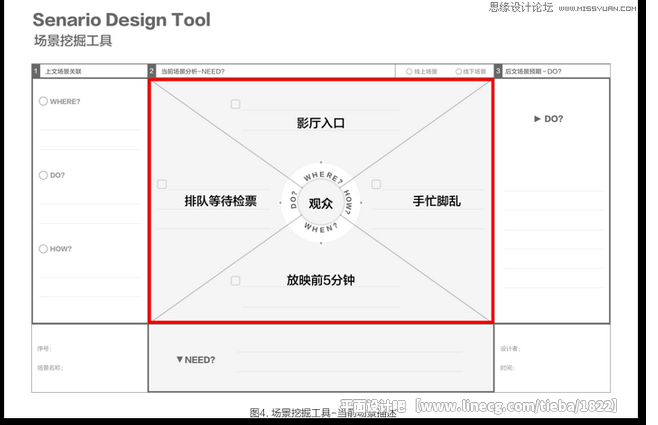Choose the 线下场景 radio option
The width and height of the screenshot is (658, 425).
459,72
